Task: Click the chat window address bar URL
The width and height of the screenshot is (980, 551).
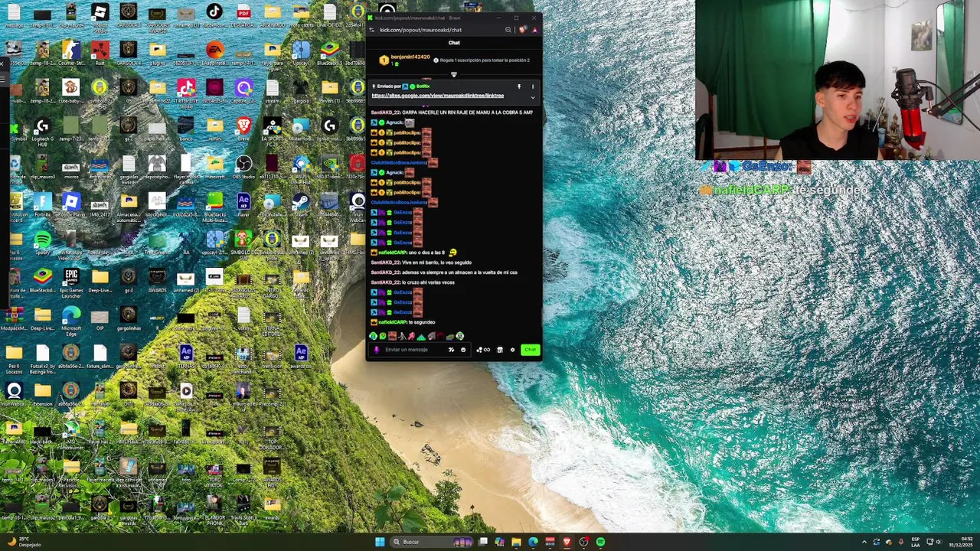Action: [x=420, y=30]
